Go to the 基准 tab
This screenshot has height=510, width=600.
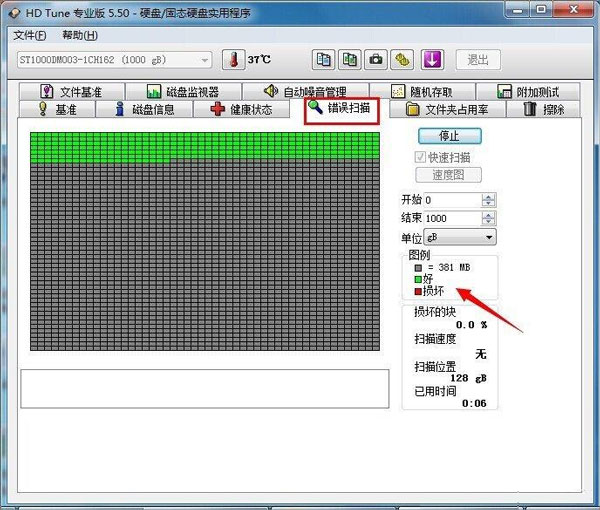(x=57, y=109)
